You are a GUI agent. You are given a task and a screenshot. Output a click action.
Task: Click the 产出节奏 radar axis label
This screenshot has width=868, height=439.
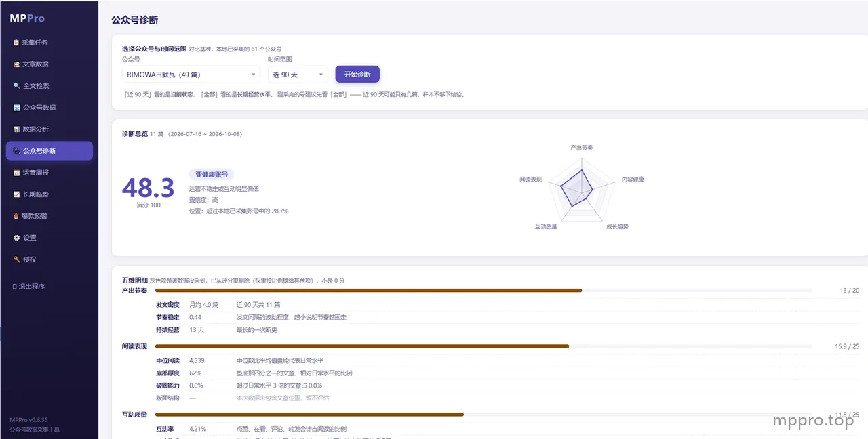[x=581, y=147]
